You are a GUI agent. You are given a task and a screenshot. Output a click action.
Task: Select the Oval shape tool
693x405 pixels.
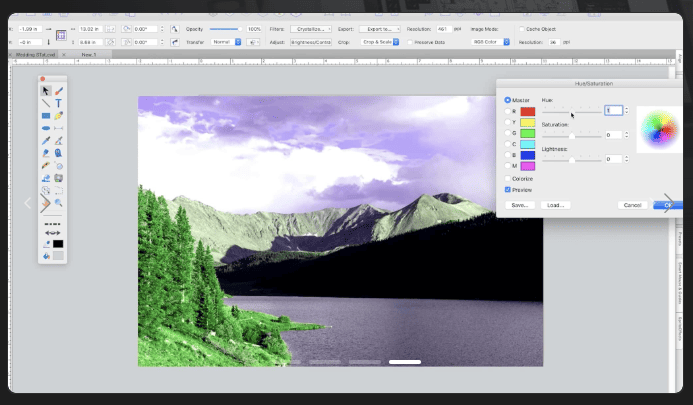46,128
